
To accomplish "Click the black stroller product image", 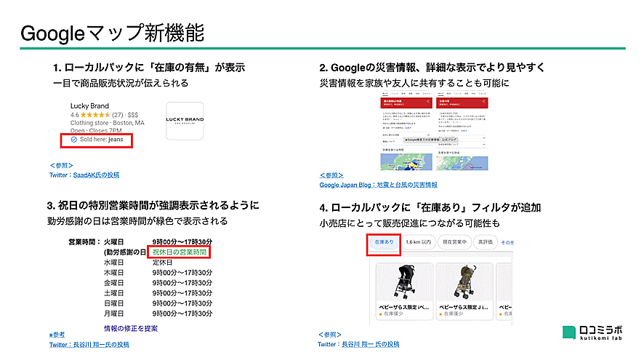I will click(x=402, y=283).
